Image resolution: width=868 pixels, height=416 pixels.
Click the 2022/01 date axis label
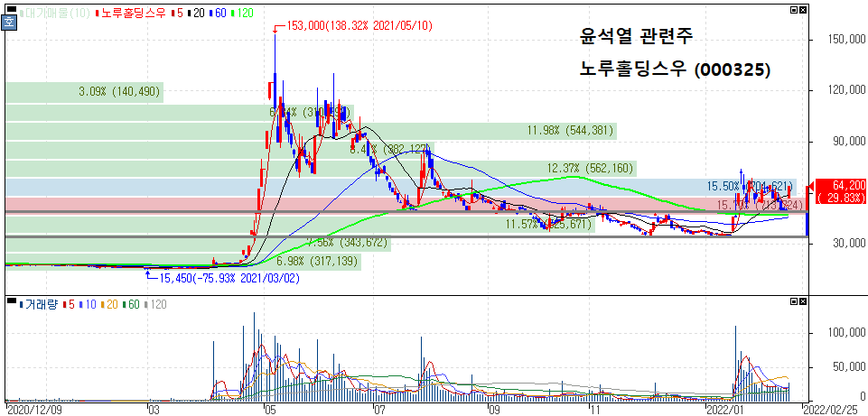tap(724, 410)
